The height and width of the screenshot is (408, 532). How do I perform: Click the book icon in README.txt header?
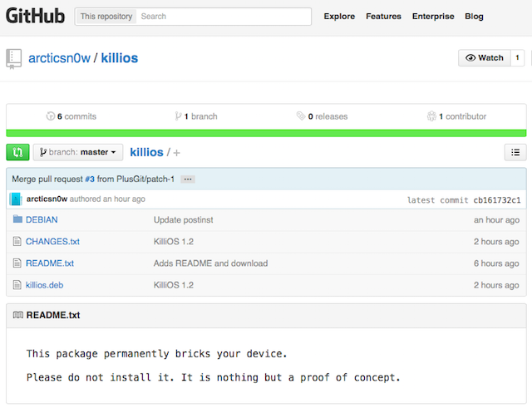coord(18,315)
